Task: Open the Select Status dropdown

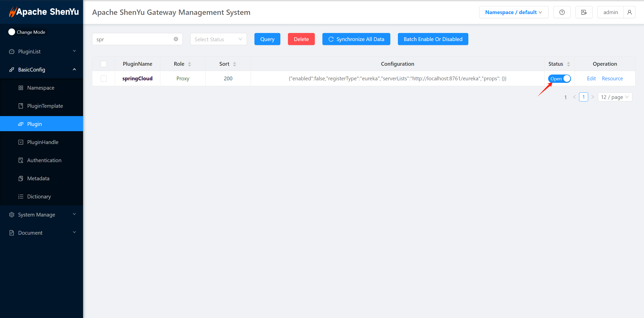Action: point(218,39)
